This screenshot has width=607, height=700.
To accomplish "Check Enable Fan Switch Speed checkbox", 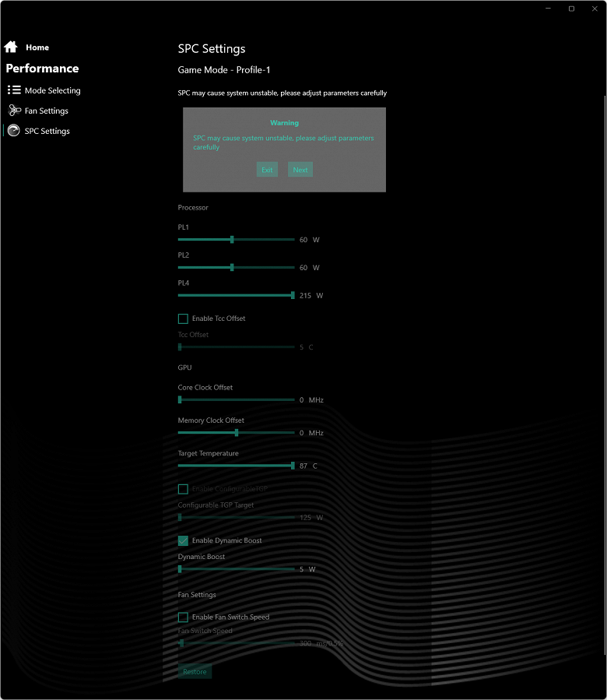I will [183, 617].
